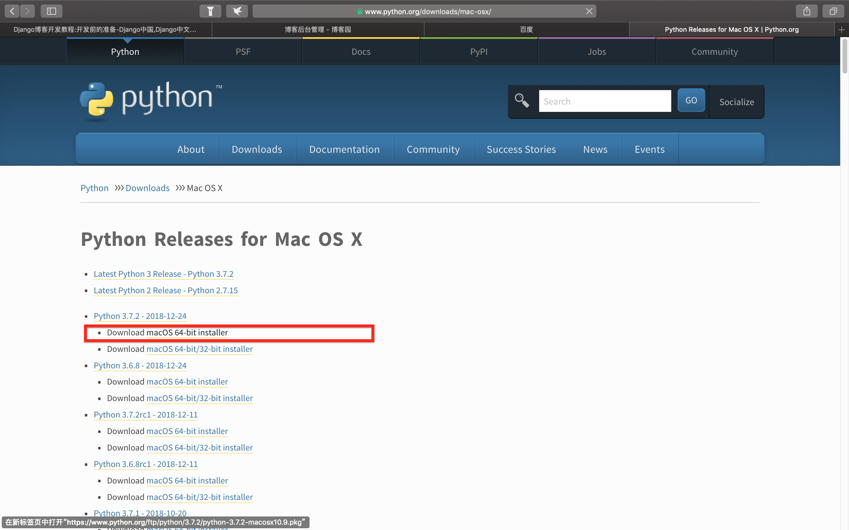The height and width of the screenshot is (530, 849).
Task: Open the Downloads menu in the main navigation
Action: (x=257, y=149)
